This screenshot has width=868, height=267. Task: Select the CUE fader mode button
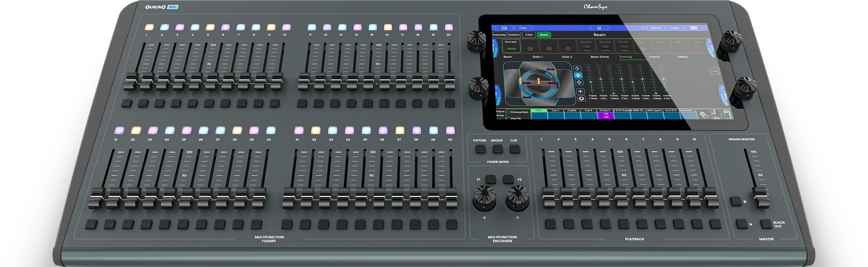[x=514, y=149]
